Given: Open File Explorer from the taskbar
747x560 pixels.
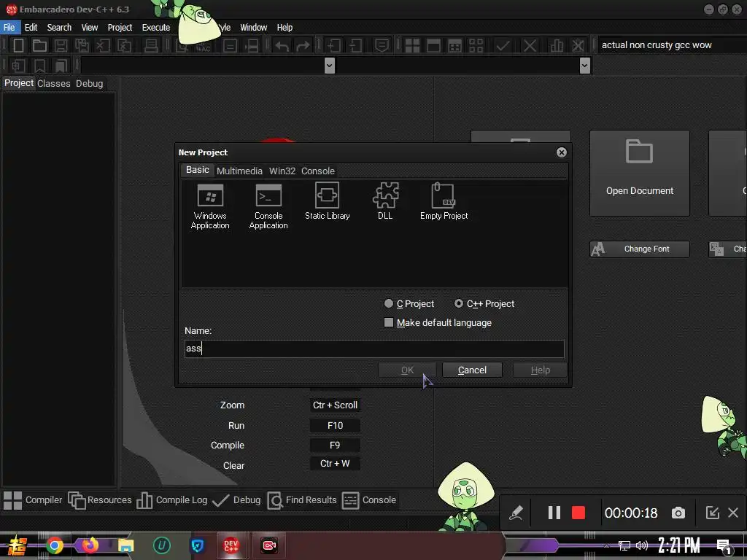Looking at the screenshot, I should pyautogui.click(x=125, y=545).
